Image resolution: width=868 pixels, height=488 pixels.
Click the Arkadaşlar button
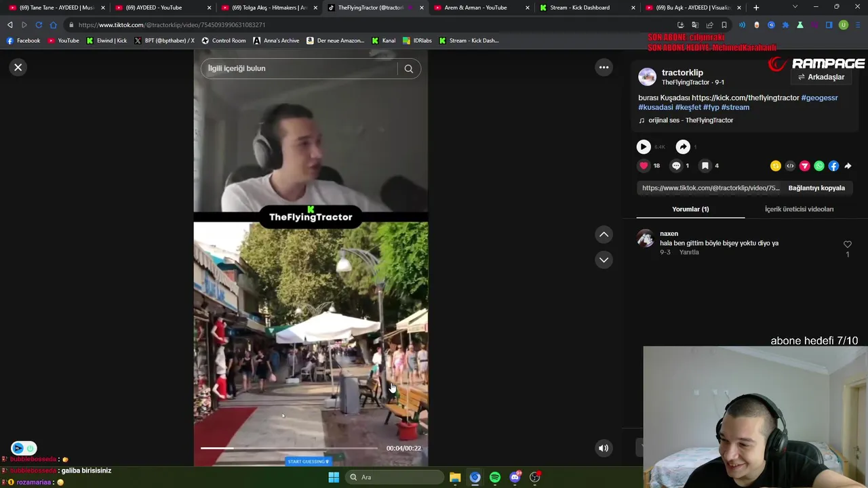821,77
